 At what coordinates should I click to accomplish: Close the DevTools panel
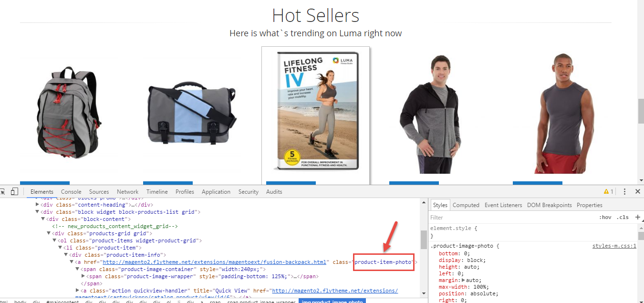point(637,191)
